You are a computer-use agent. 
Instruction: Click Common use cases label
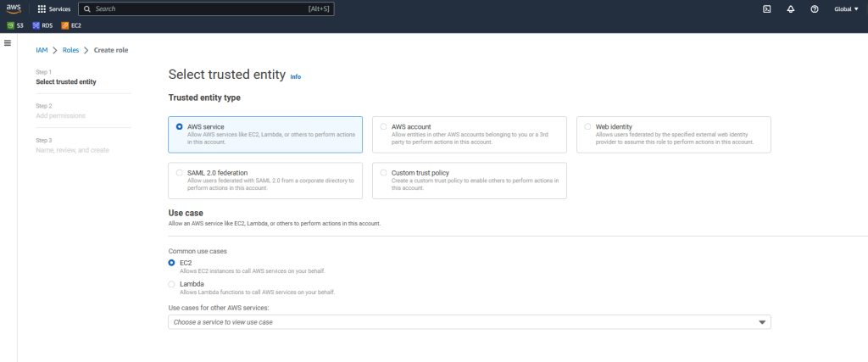(198, 251)
